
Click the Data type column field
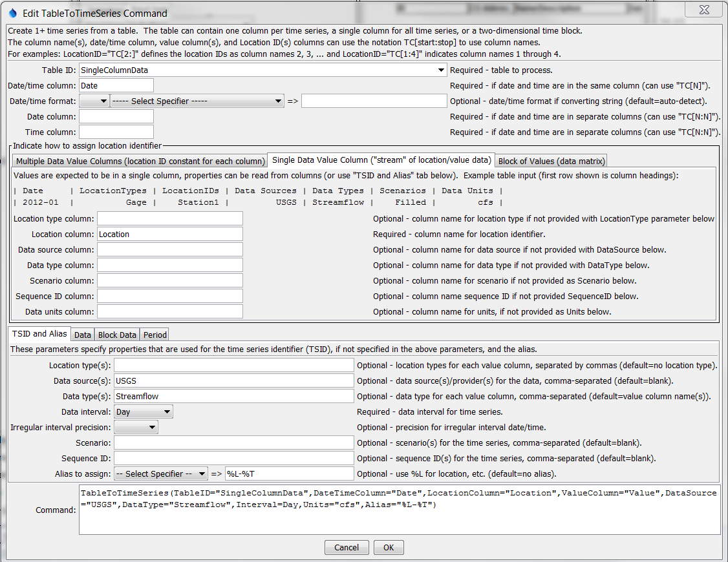click(170, 265)
